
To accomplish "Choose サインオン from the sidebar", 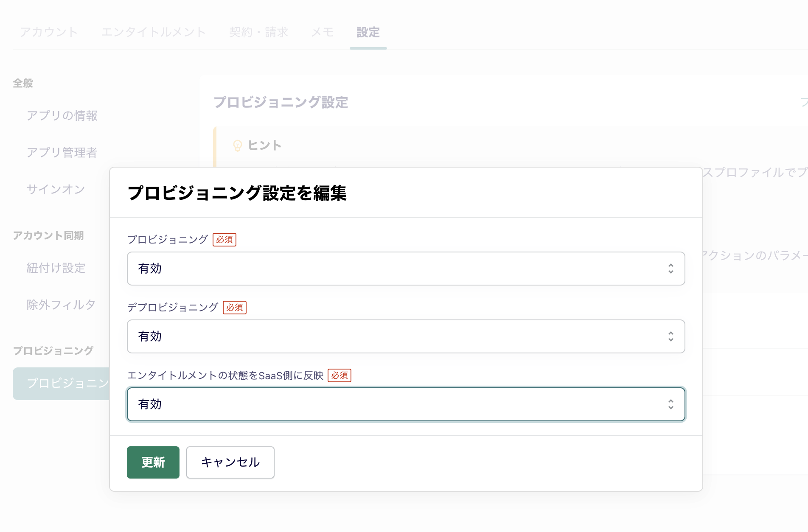I will coord(56,189).
